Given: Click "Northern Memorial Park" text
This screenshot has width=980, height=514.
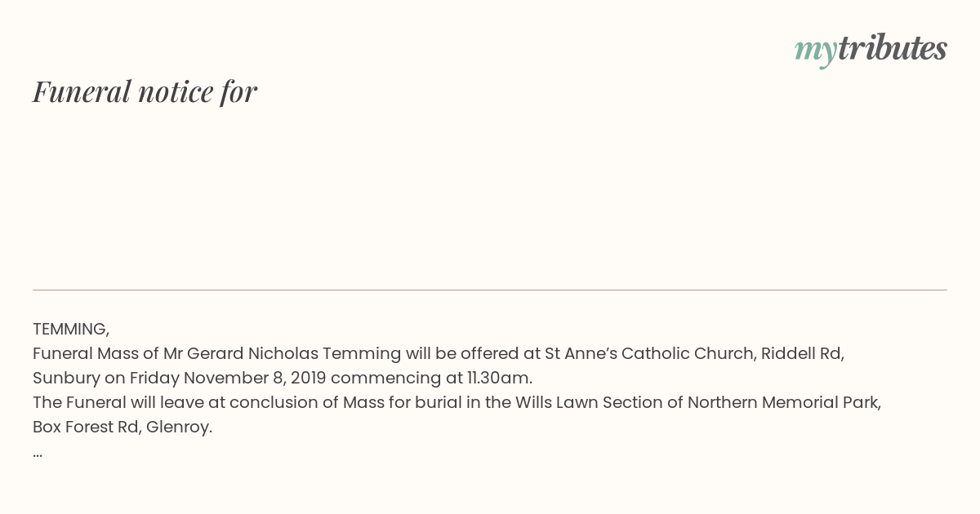Looking at the screenshot, I should (784, 402).
